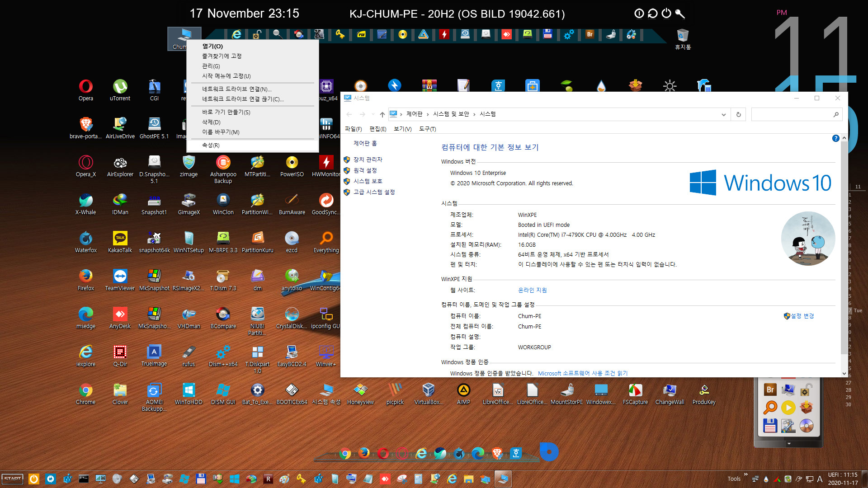Screen dimensions: 868x488
Task: Open Microsoft 소프트웨어 사용 조건 읽기 link
Action: coord(582,373)
